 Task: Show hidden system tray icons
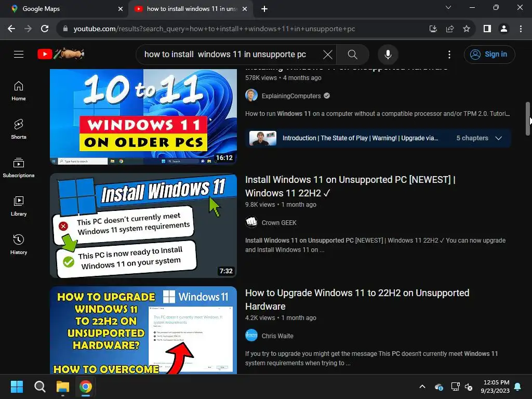(x=422, y=387)
